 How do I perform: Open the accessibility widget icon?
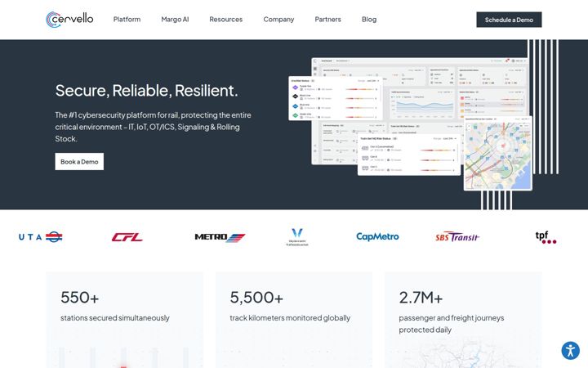point(570,351)
